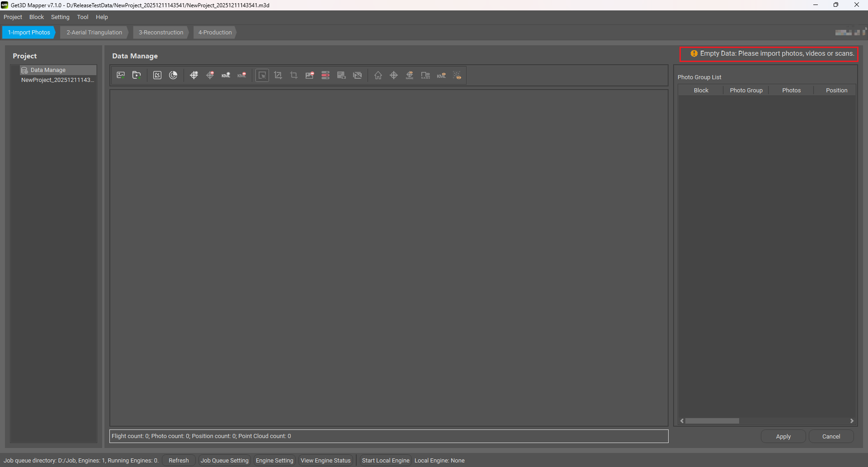
Task: Toggle control point name visibility icon
Action: (x=410, y=75)
